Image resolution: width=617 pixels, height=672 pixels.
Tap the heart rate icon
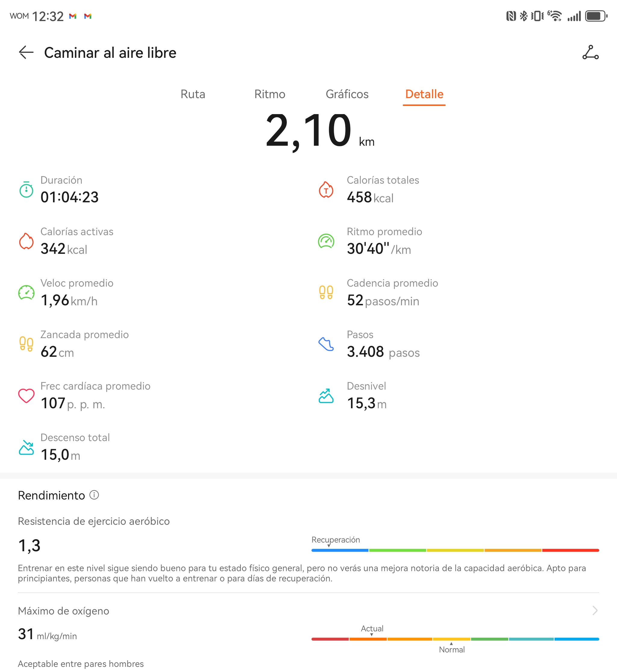26,395
